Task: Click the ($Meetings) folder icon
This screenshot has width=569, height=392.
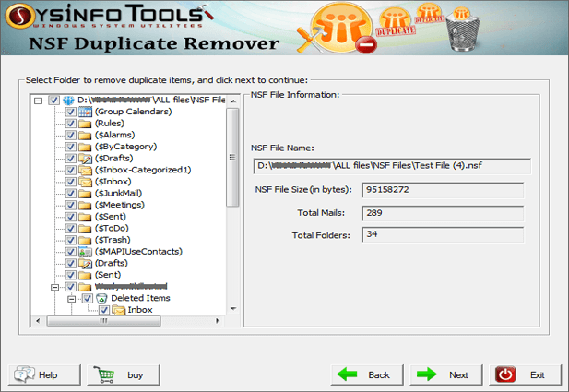Action: (85, 205)
